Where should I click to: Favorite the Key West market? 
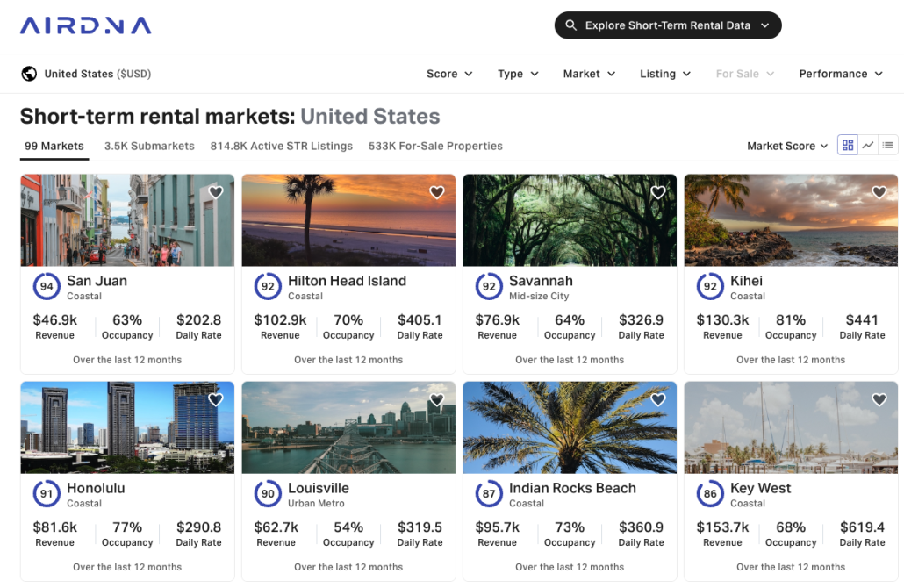[x=879, y=399]
